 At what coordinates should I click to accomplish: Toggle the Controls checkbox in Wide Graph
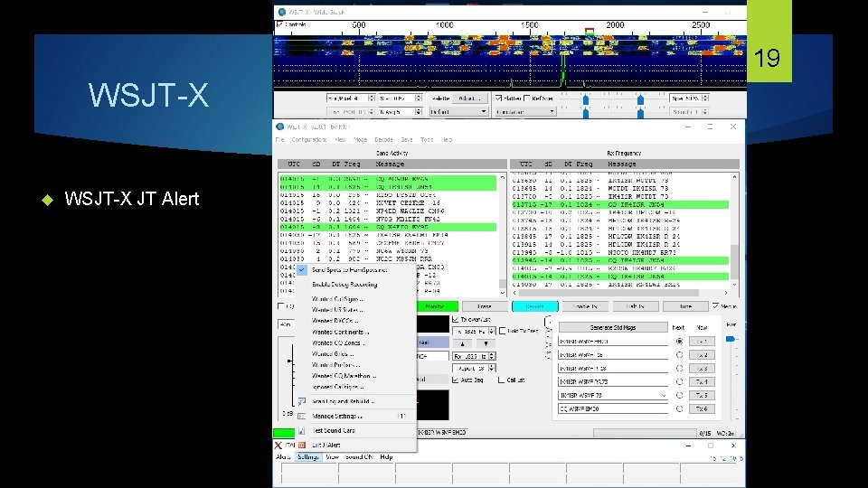click(279, 24)
